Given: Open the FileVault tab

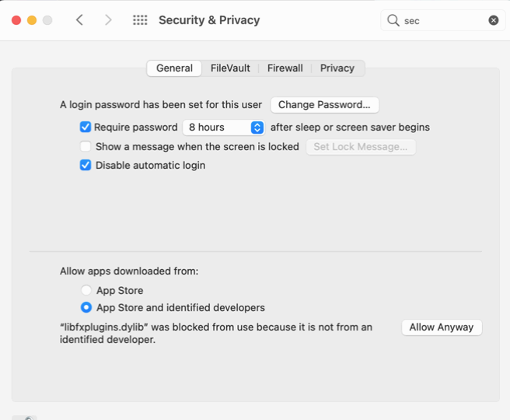Looking at the screenshot, I should click(230, 68).
